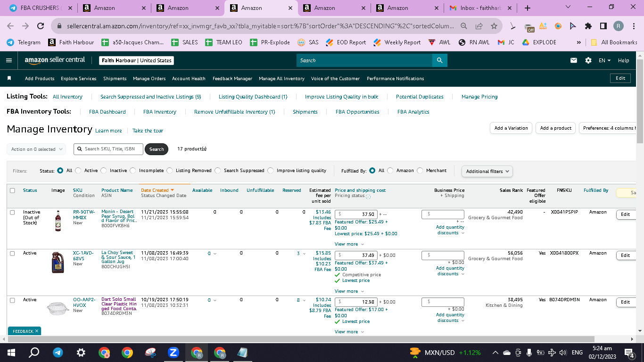Bookmark this page with the star icon

click(494, 26)
